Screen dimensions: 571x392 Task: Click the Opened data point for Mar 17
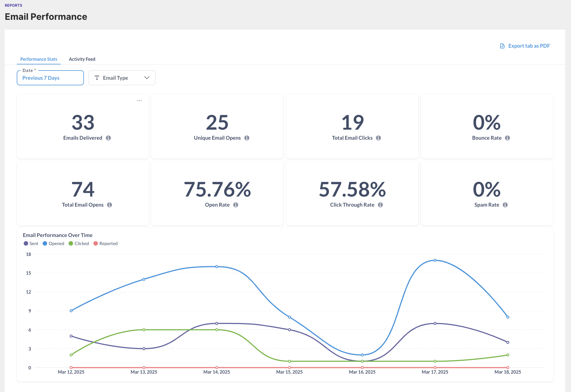435,260
